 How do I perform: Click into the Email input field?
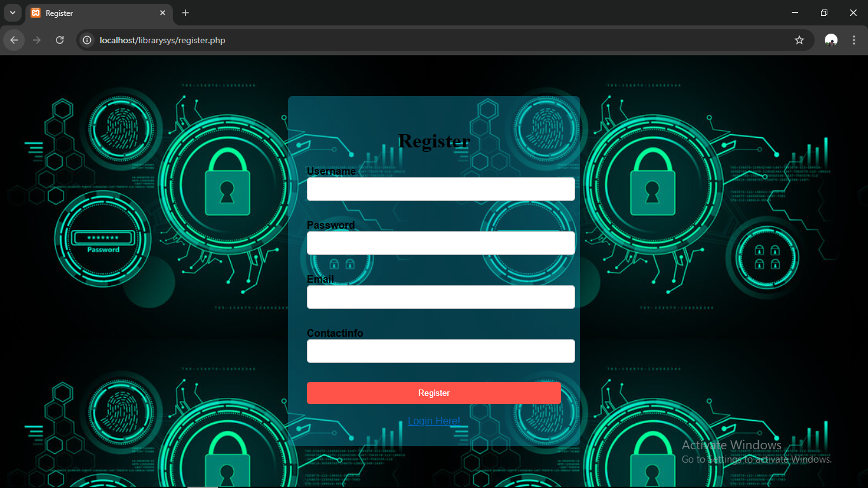[x=440, y=297]
